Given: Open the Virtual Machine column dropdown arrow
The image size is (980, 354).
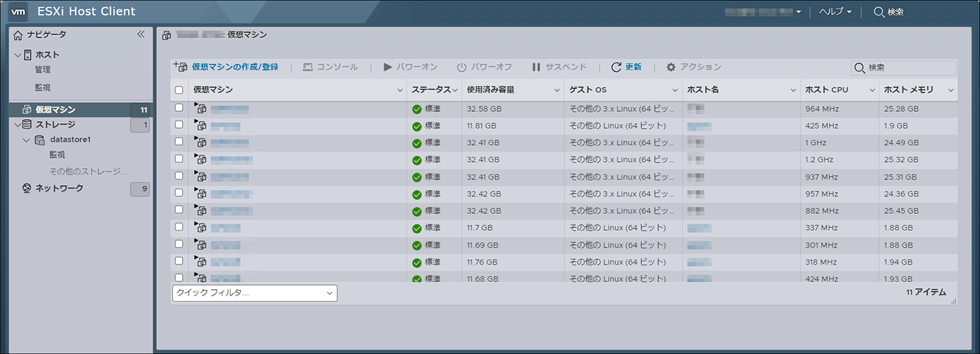Looking at the screenshot, I should [399, 90].
